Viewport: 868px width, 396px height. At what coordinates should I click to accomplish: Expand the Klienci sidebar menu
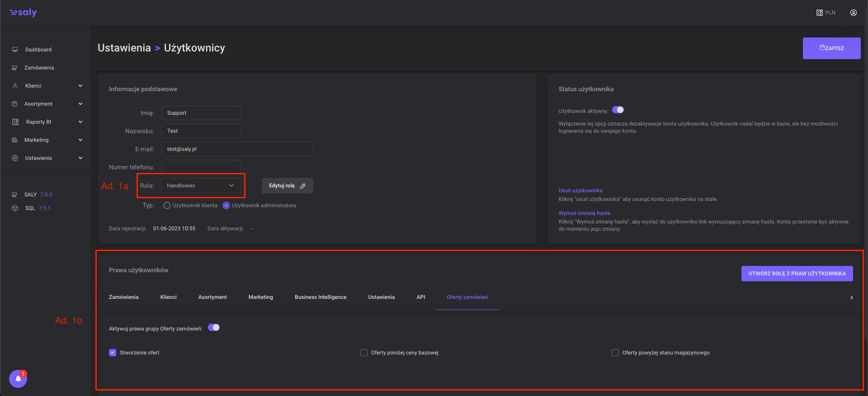80,86
